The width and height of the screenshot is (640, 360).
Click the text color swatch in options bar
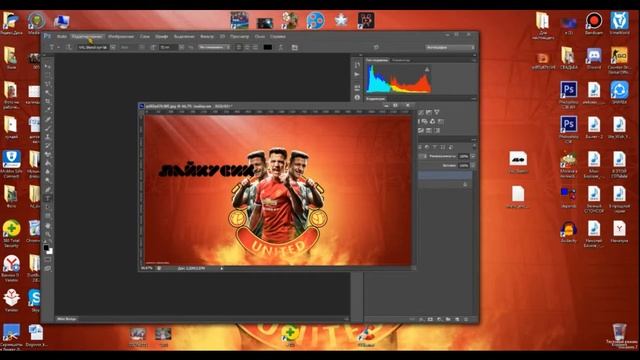268,47
